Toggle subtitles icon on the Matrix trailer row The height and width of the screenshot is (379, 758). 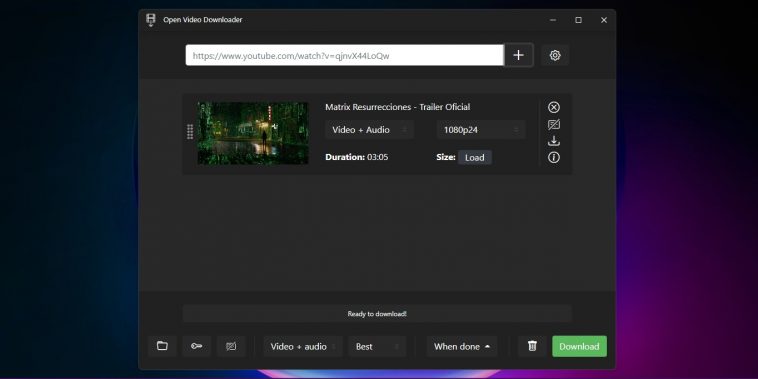click(x=554, y=125)
